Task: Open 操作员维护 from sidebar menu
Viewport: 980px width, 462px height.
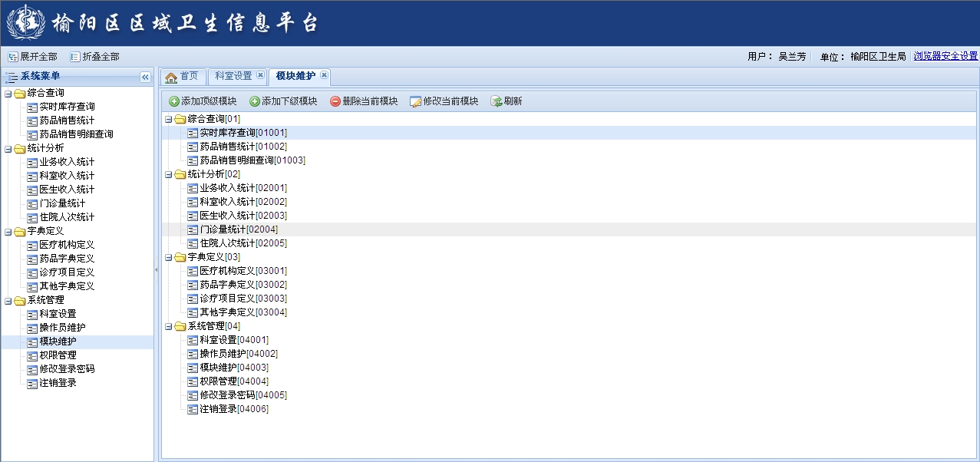Action: click(62, 328)
